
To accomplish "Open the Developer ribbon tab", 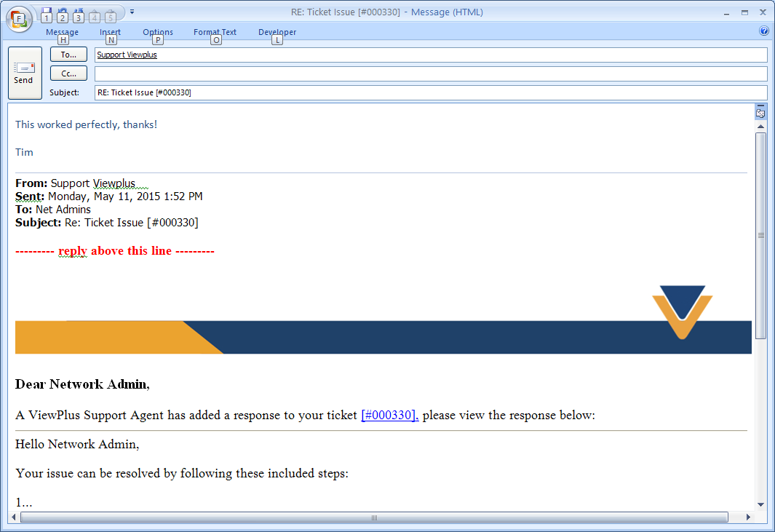I will (277, 32).
